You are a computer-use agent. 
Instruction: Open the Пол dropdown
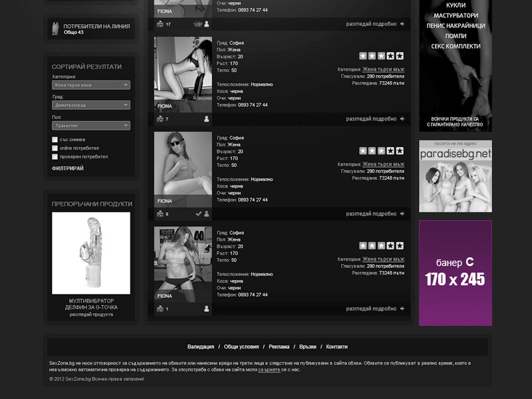(x=90, y=125)
